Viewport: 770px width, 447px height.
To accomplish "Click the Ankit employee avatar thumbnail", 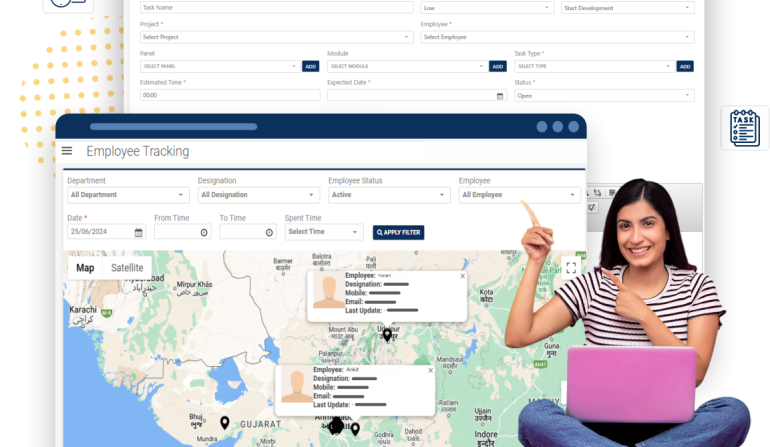I will tap(297, 384).
